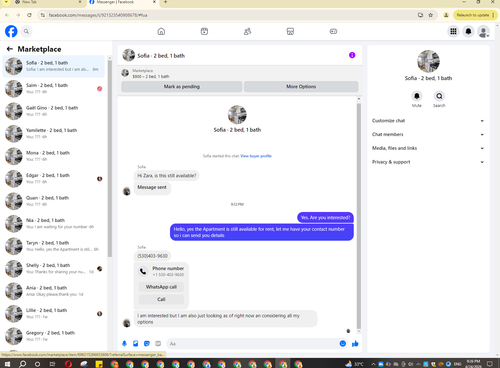Click the chat list vertical scrollbar

(x=110, y=158)
